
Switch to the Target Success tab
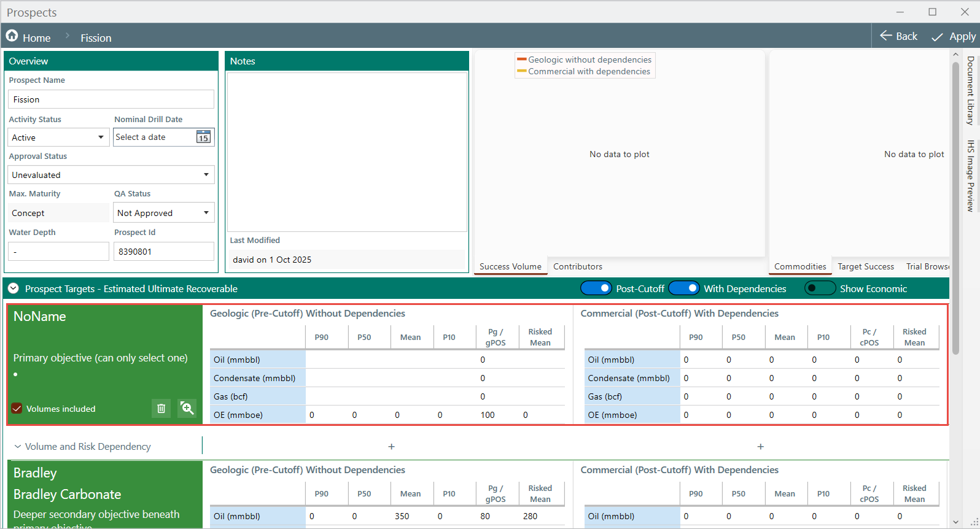(x=866, y=266)
